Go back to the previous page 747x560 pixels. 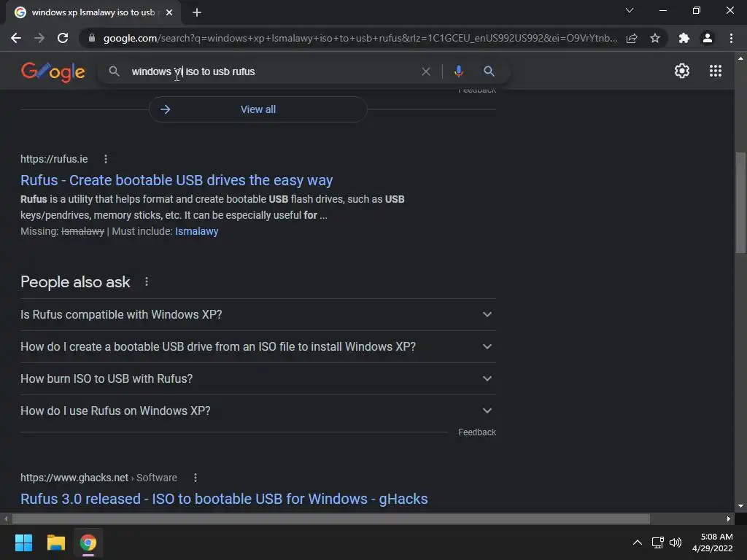pos(16,38)
